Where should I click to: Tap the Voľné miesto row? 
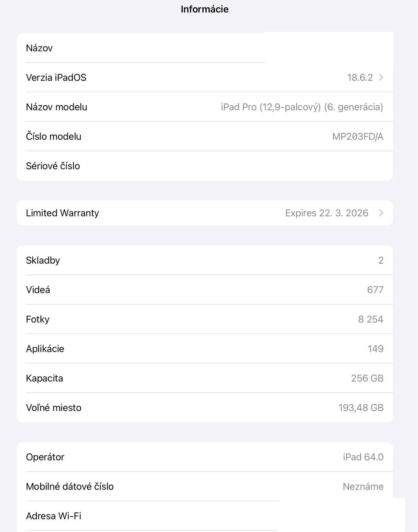(204, 408)
